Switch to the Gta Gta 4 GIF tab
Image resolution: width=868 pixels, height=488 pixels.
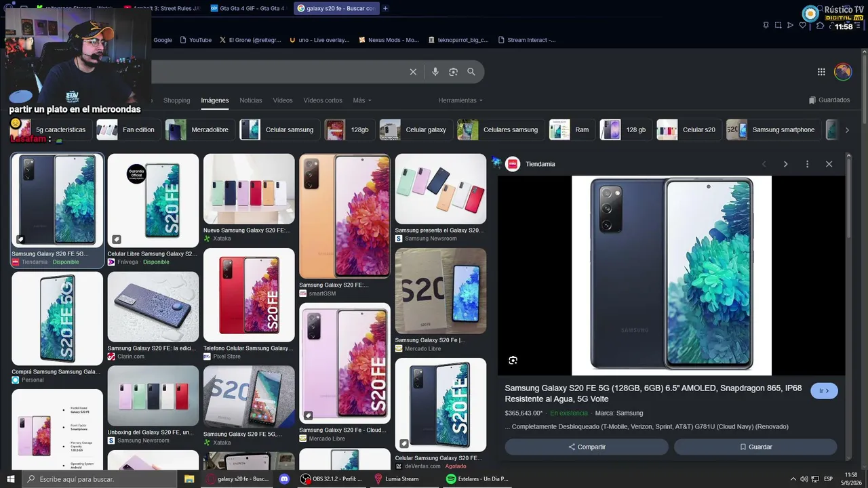(247, 8)
